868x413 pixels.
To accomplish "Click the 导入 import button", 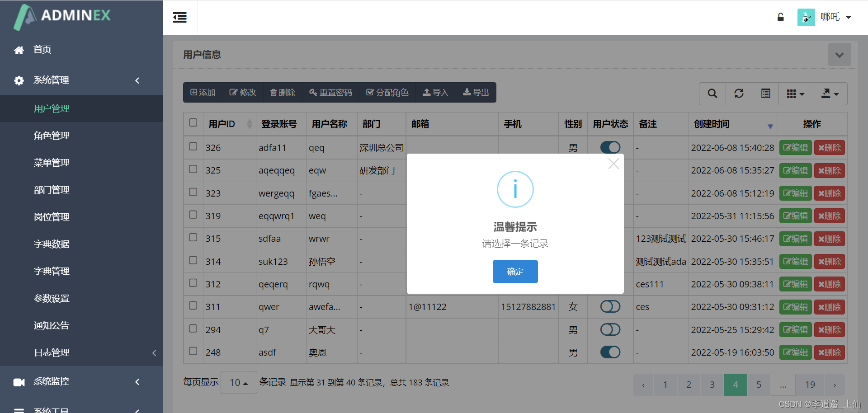I will tap(435, 93).
